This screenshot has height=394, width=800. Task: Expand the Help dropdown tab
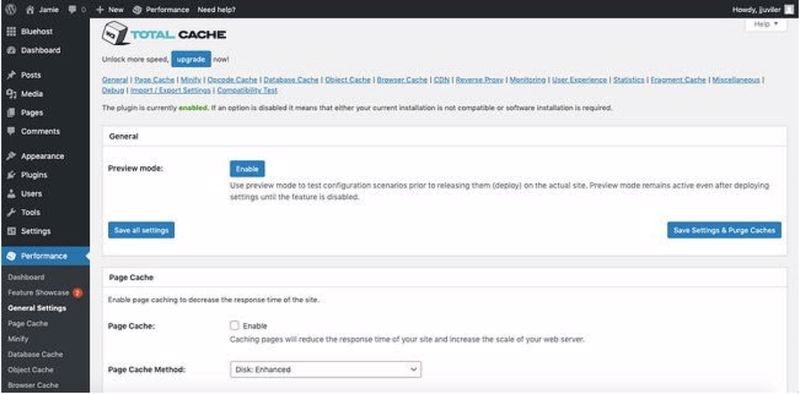tap(766, 24)
